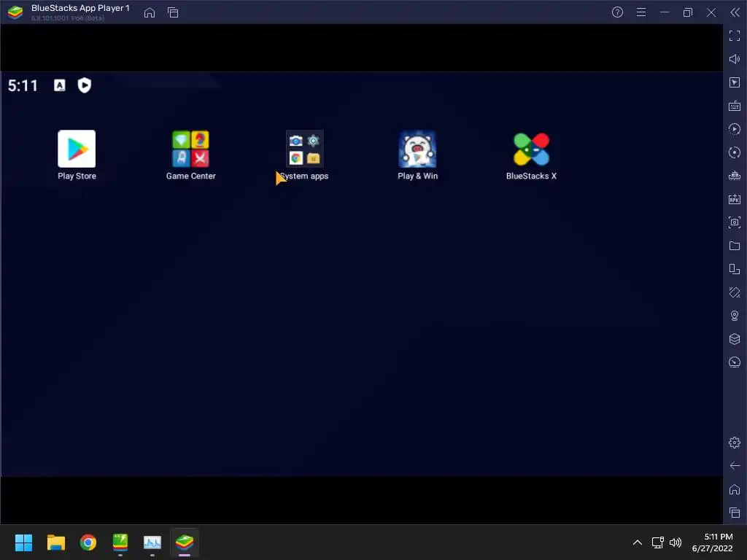This screenshot has height=560, width=747.
Task: Open the macro manager icon in the sidebar
Action: pos(735,176)
